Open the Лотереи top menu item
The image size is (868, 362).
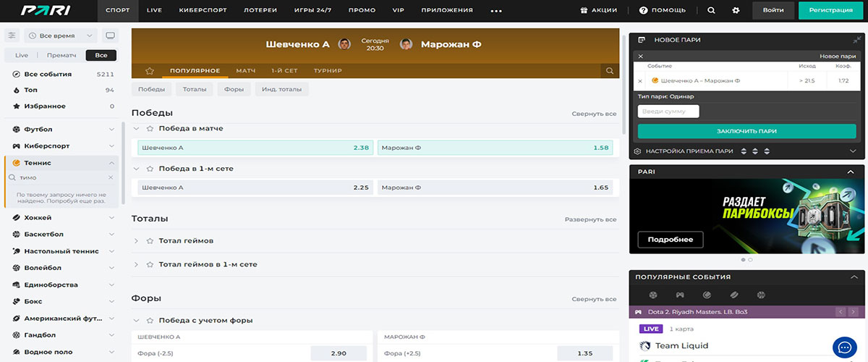[x=262, y=10]
